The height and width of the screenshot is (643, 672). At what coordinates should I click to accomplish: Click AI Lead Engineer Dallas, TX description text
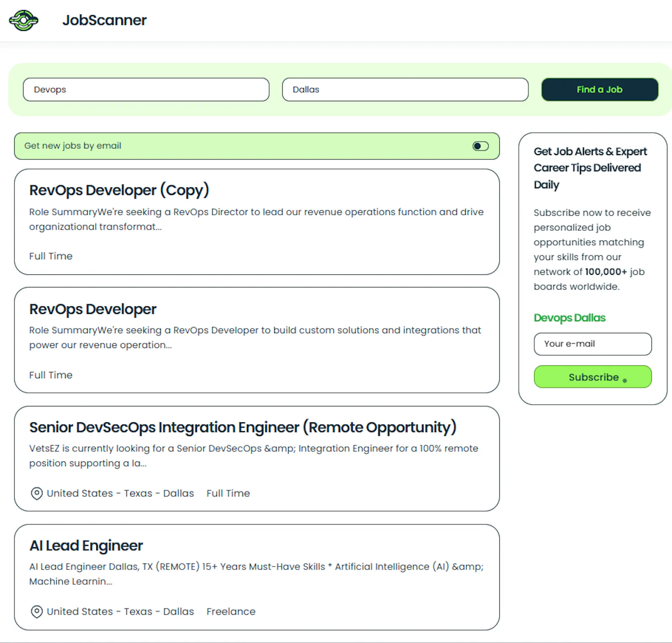coord(256,574)
